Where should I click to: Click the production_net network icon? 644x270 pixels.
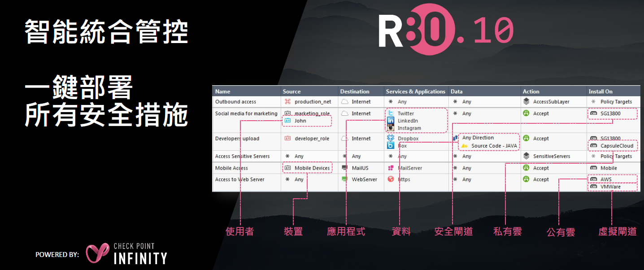tap(287, 102)
